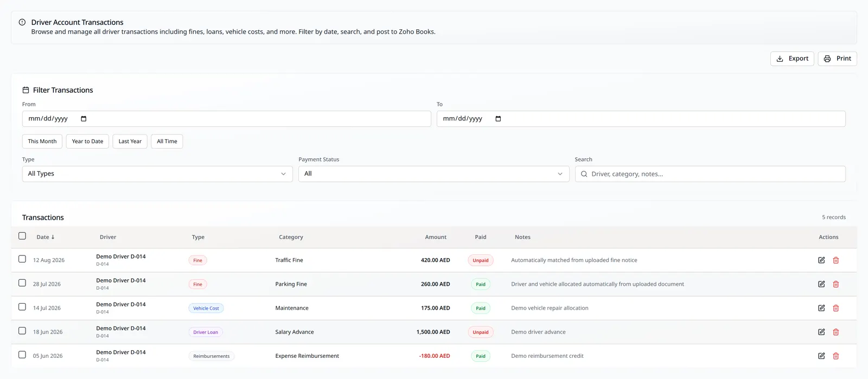This screenshot has height=379, width=868.
Task: Check the 12 Aug 2026 row checkbox
Action: [x=22, y=259]
